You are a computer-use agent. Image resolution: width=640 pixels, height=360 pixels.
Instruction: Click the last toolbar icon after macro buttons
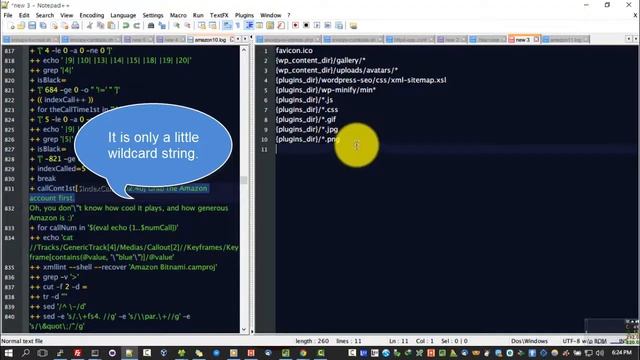(353, 26)
